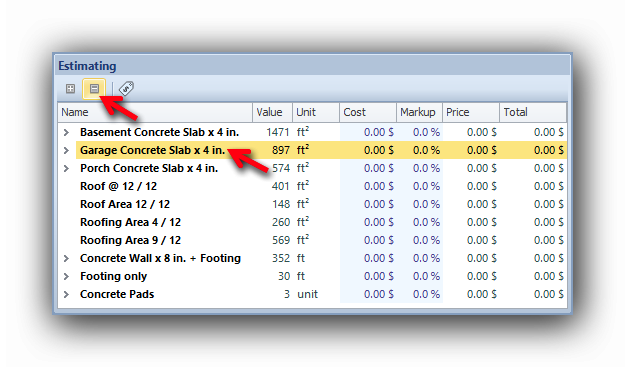625x367 pixels.
Task: Click the 30 value for Footing only
Action: tap(284, 277)
